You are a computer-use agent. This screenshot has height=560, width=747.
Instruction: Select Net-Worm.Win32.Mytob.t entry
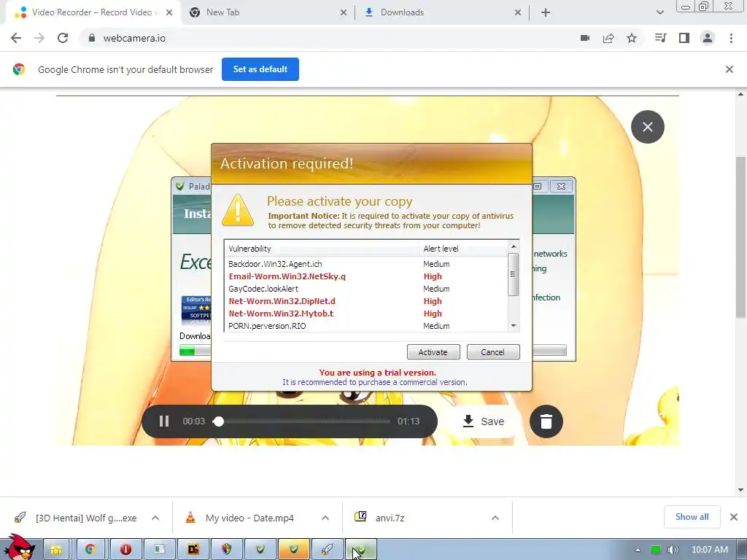[366, 314]
